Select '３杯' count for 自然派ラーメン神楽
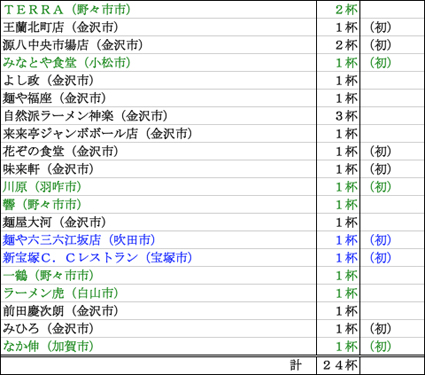This screenshot has height=375, width=425. pyautogui.click(x=346, y=116)
